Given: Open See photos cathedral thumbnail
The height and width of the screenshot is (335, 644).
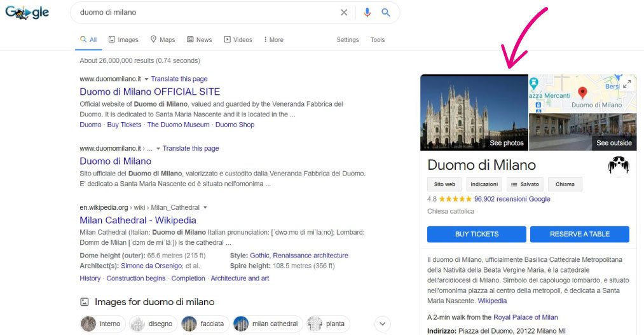Looking at the screenshot, I should point(474,113).
